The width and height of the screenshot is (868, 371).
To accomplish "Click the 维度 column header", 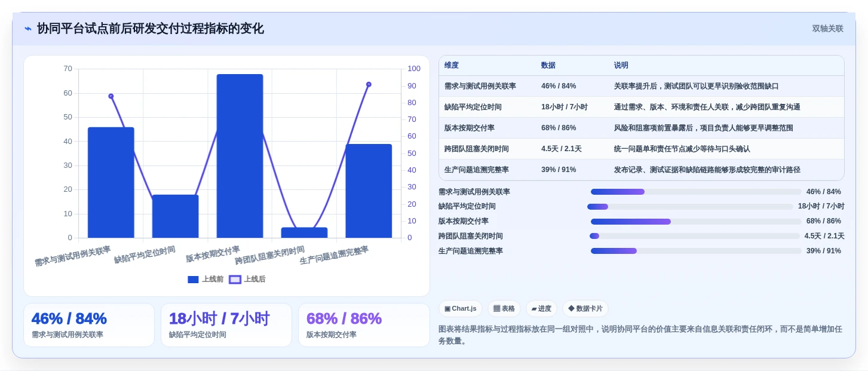I will tap(452, 65).
